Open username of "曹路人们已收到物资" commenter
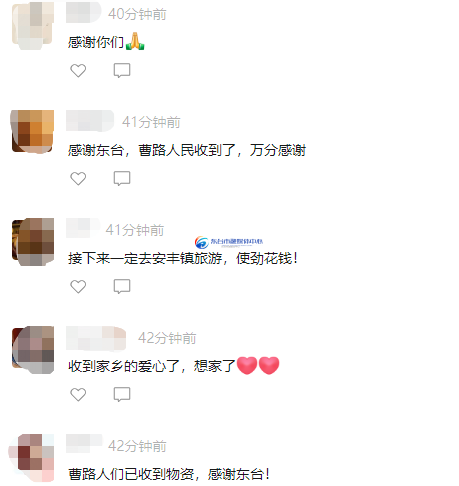Screen dimensions: 459x486 [x=84, y=443]
